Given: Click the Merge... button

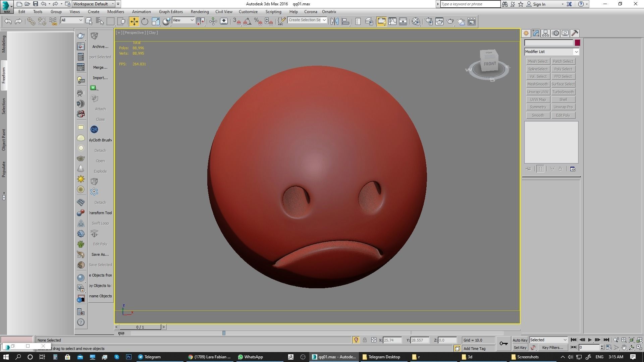Looking at the screenshot, I should [x=100, y=67].
